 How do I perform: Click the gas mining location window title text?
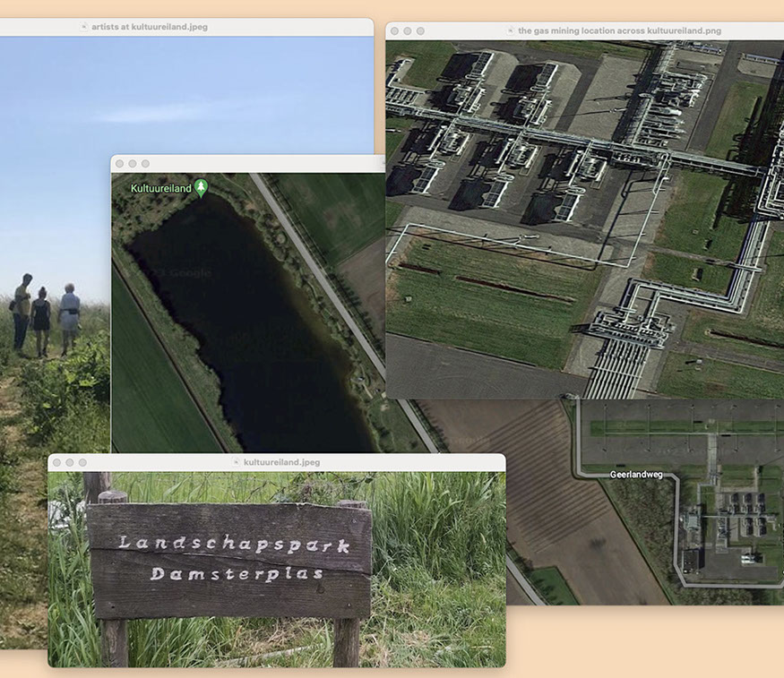click(619, 30)
